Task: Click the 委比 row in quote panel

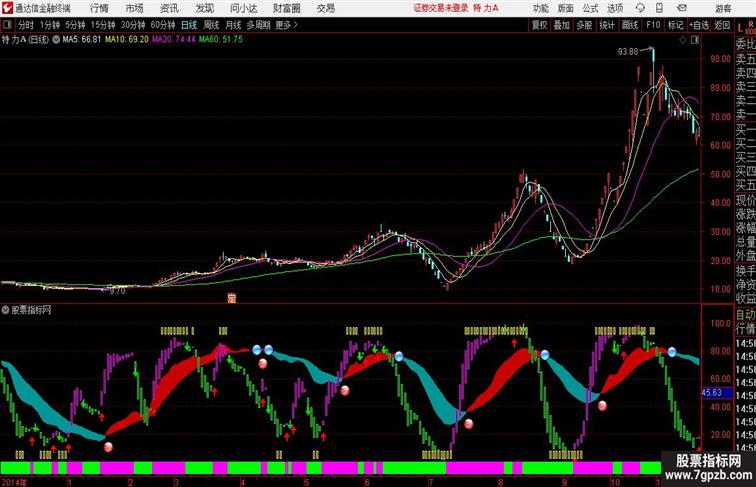Action: pos(745,44)
